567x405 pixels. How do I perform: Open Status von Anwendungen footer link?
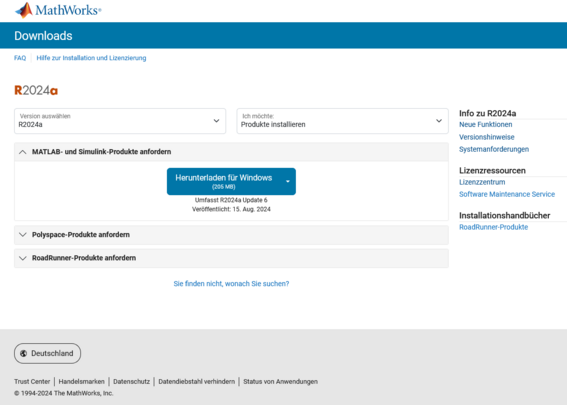(280, 381)
